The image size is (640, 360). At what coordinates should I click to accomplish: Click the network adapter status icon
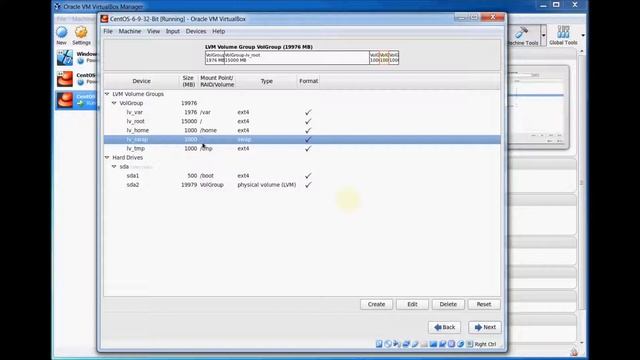(x=406, y=344)
